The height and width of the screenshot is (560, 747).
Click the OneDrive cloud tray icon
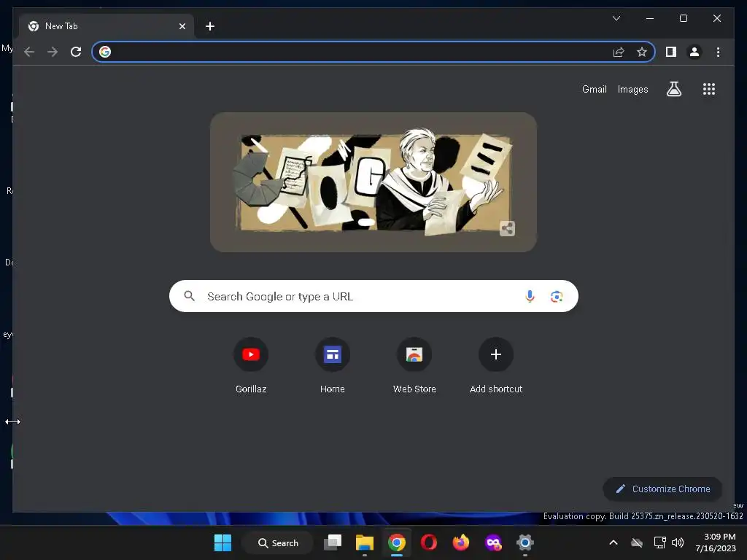pos(637,542)
